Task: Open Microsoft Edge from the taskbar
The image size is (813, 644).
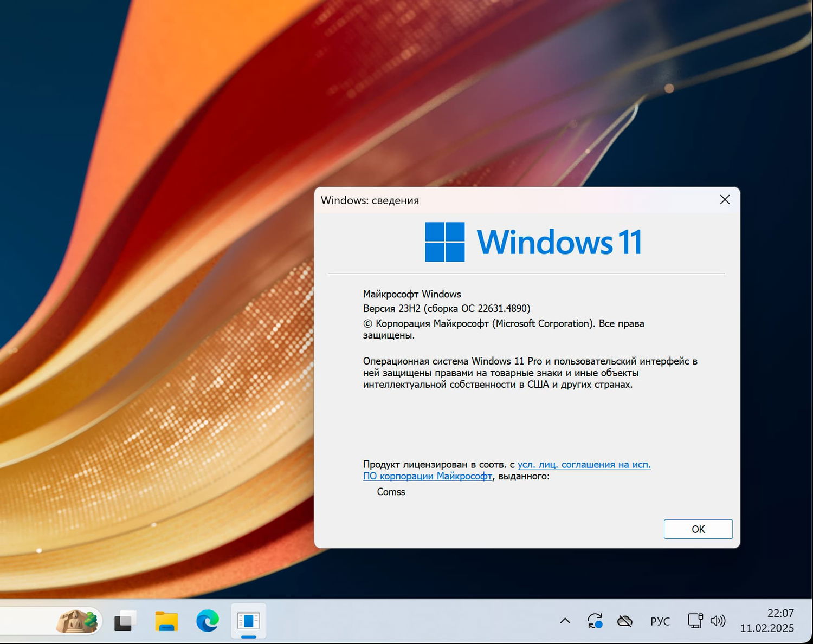Action: (x=207, y=621)
